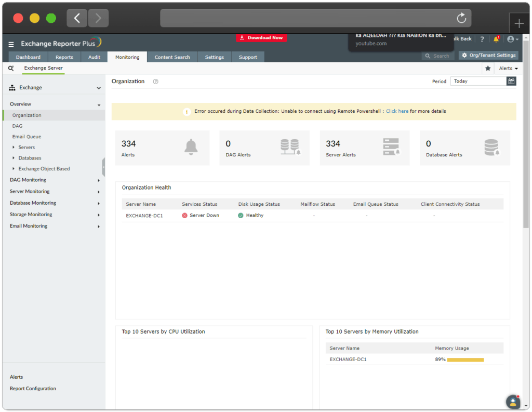
Task: Open the Period calendar icon
Action: pos(511,81)
